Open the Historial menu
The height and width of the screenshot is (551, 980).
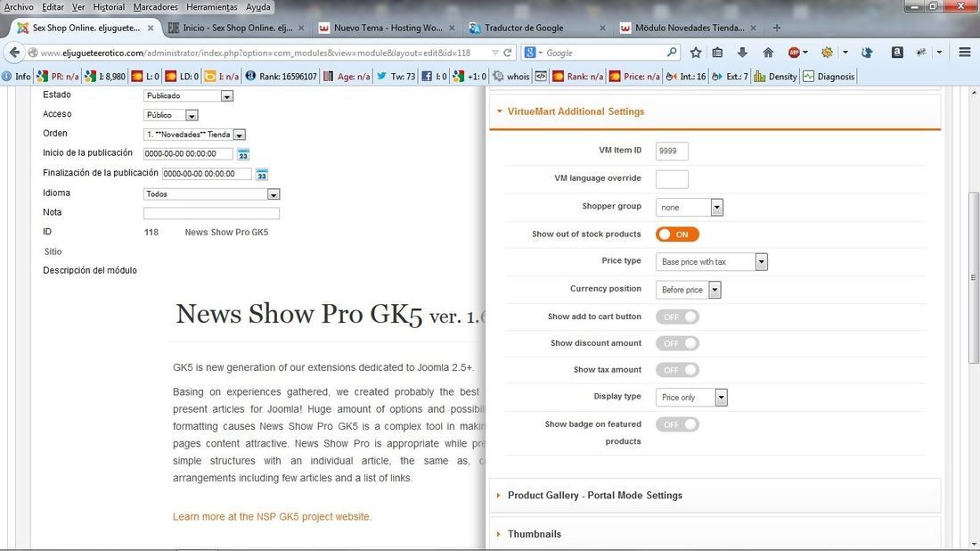coord(109,7)
